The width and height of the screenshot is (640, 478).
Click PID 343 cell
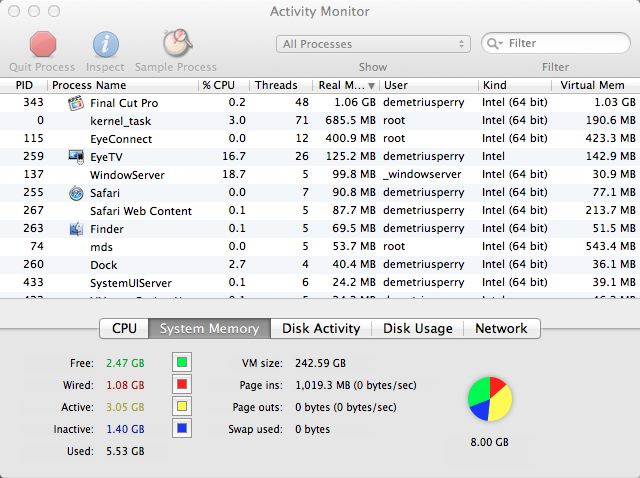click(33, 102)
